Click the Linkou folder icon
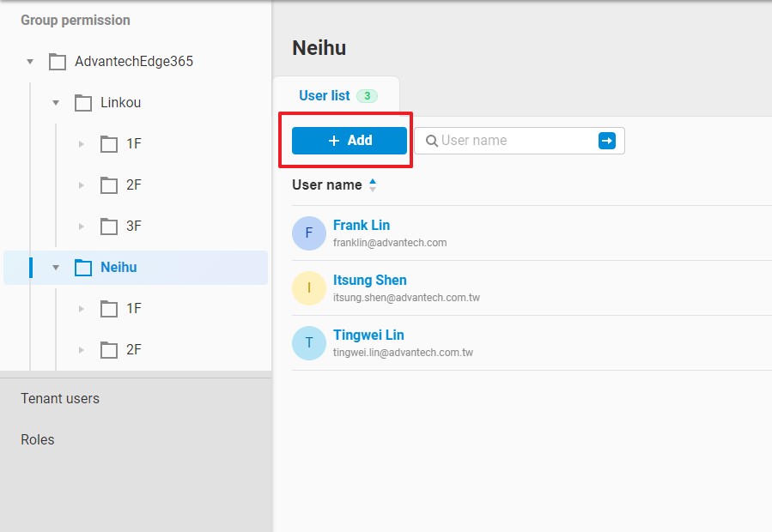 tap(82, 102)
